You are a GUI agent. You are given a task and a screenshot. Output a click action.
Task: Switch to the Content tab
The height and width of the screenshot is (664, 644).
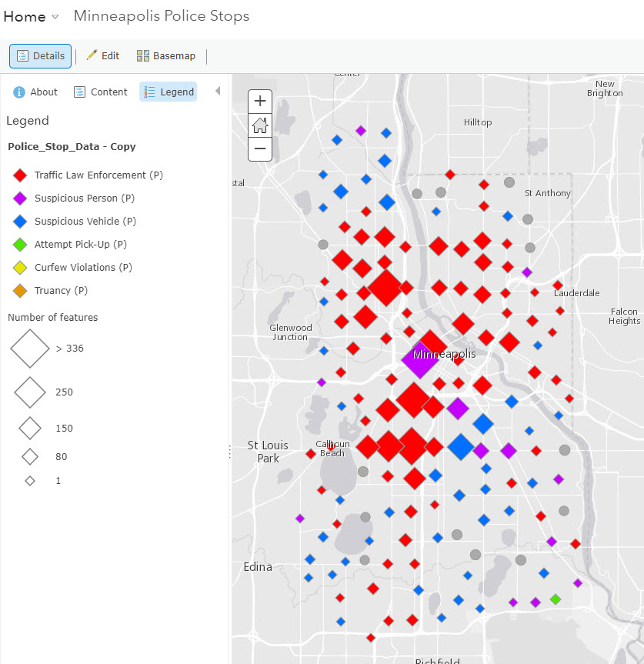(x=100, y=92)
